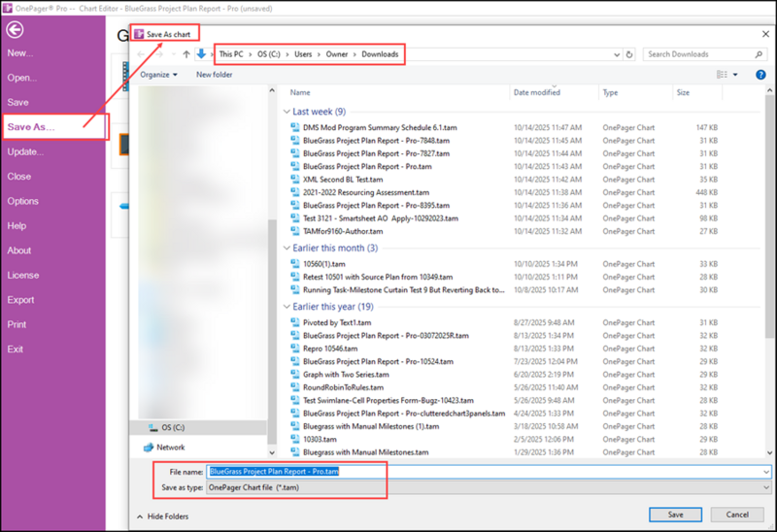Image resolution: width=777 pixels, height=532 pixels.
Task: Click the File name input field
Action: [485, 472]
